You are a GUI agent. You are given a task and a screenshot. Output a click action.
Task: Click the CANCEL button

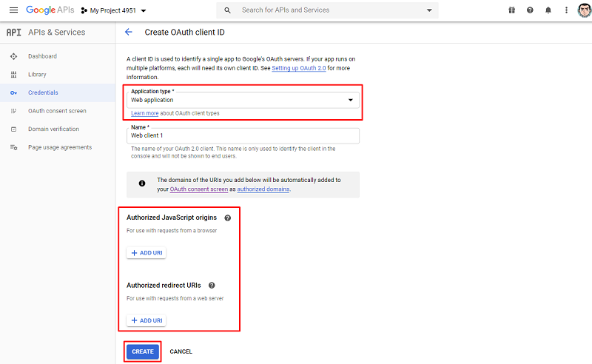181,351
